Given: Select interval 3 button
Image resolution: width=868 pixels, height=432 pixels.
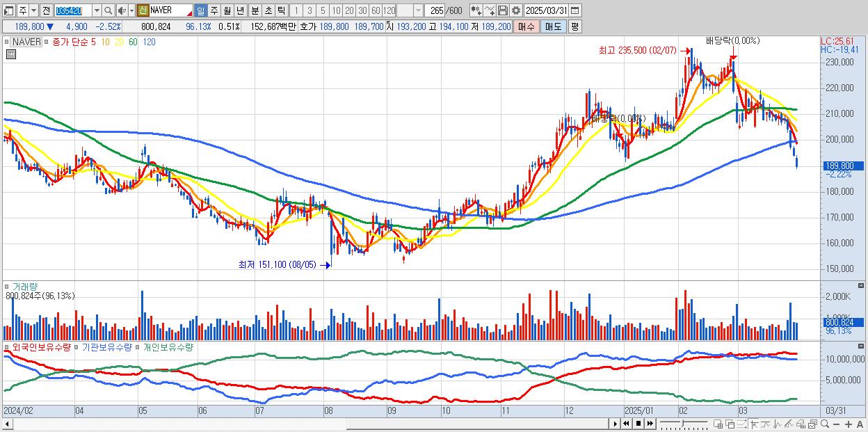Looking at the screenshot, I should tap(310, 10).
